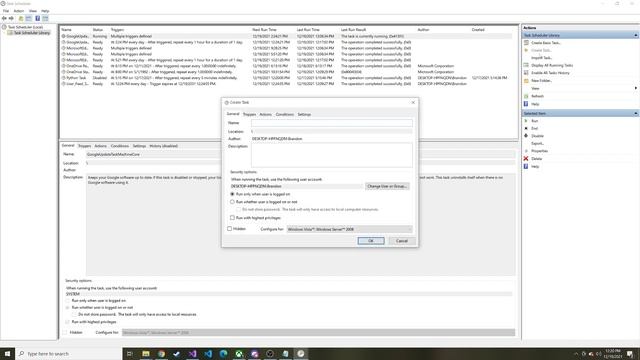Image resolution: width=640 pixels, height=360 pixels.
Task: Open Visual Studio Code from taskbar
Action: (208, 353)
